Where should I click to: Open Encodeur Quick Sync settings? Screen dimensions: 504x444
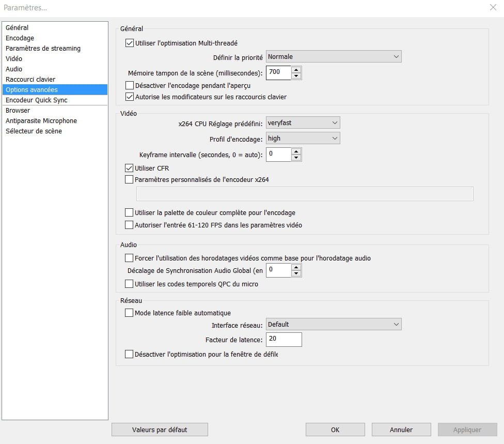click(x=55, y=100)
